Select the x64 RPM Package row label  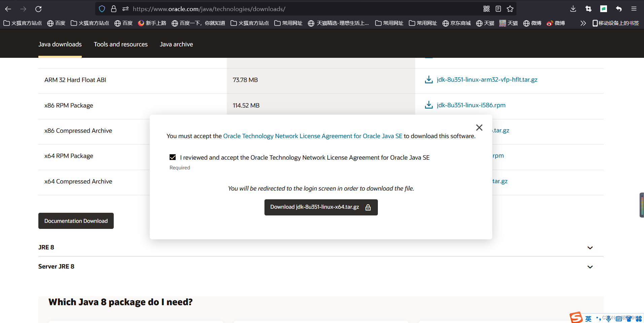pos(69,156)
